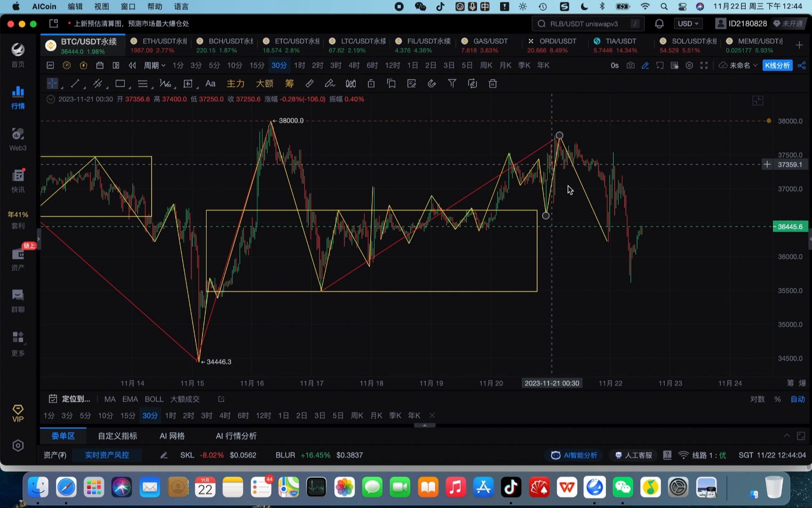Collapse the bottom panel chevron
812x508 pixels.
[787, 435]
